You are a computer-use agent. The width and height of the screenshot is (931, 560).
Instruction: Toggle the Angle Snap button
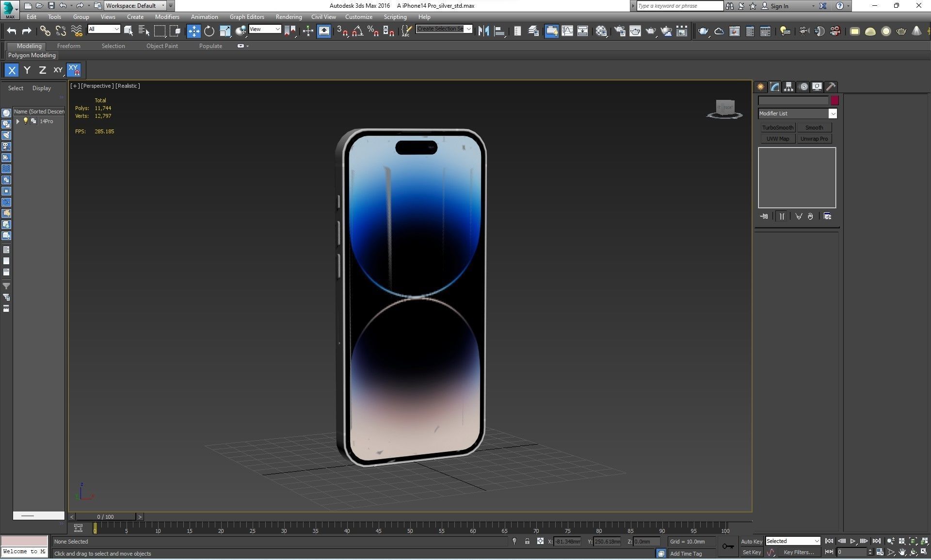tap(358, 31)
